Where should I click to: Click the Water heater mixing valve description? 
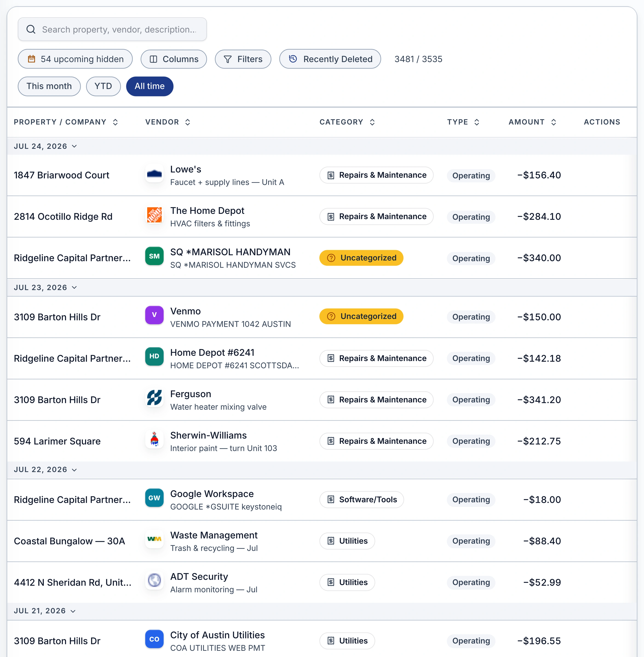[218, 407]
